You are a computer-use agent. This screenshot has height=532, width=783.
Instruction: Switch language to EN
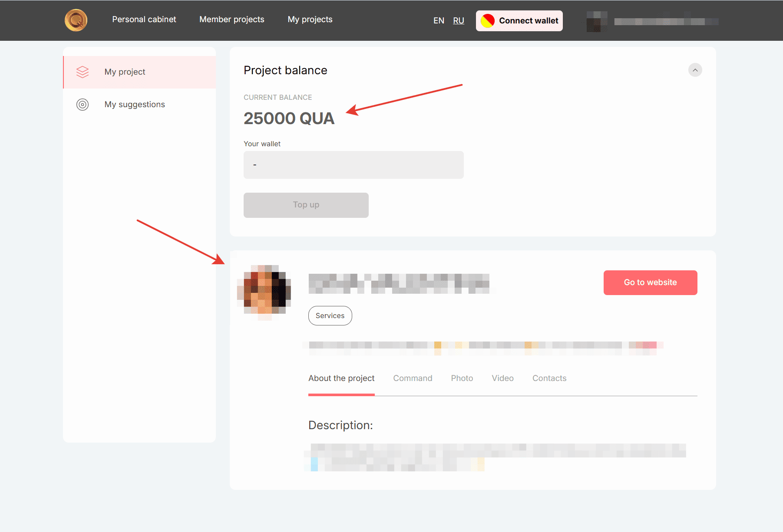(439, 20)
